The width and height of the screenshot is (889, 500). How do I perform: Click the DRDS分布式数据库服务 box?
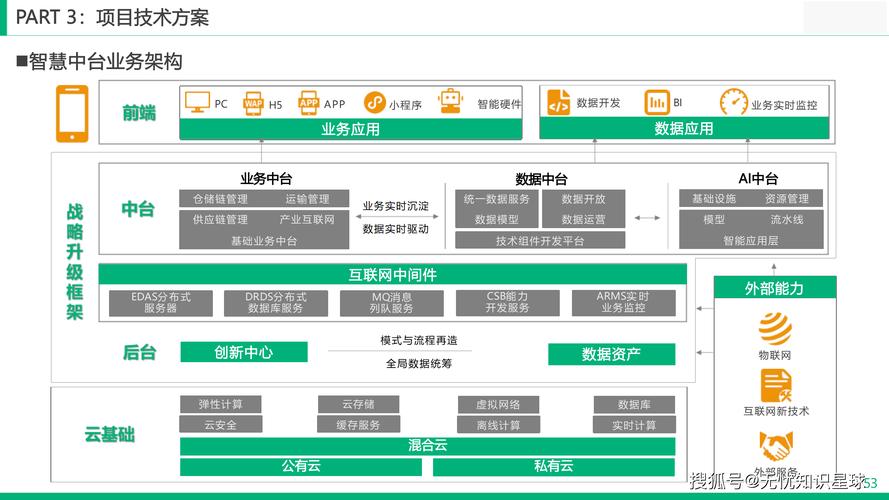(x=276, y=303)
